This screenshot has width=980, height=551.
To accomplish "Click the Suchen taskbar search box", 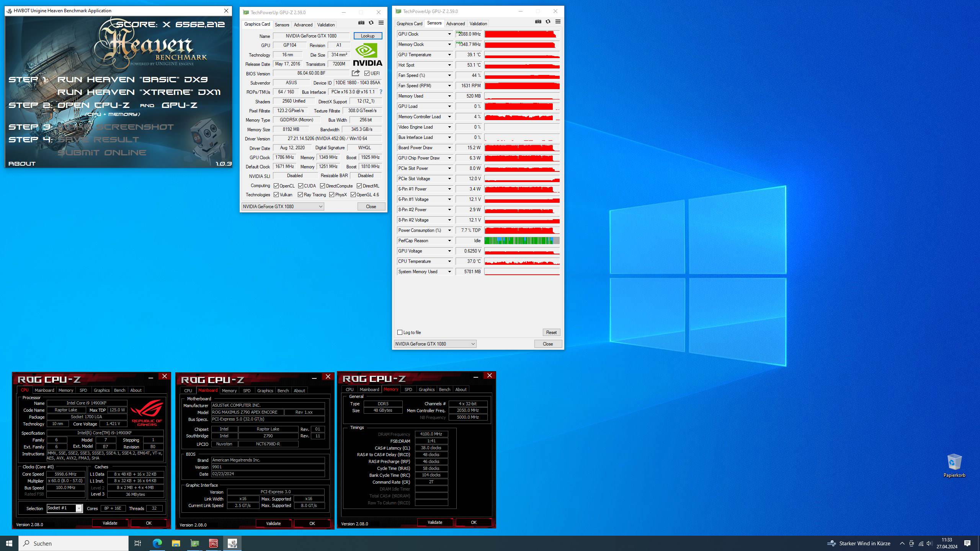I will click(x=73, y=543).
